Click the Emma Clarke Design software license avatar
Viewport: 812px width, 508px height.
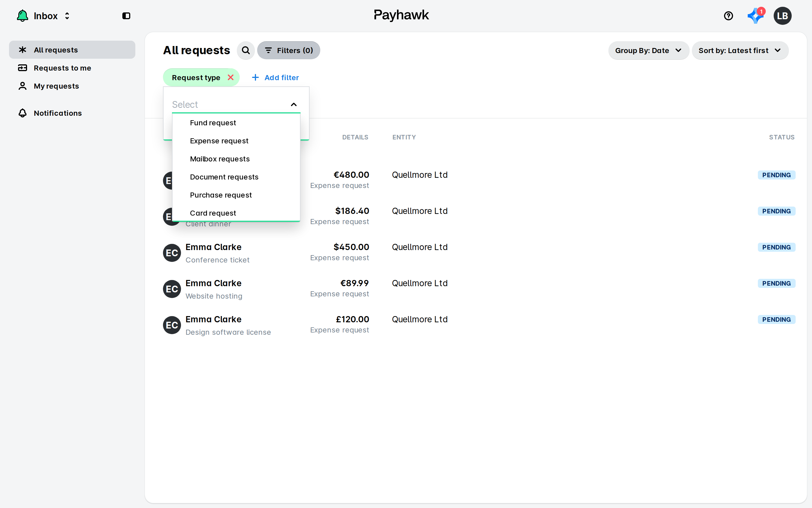pyautogui.click(x=172, y=325)
